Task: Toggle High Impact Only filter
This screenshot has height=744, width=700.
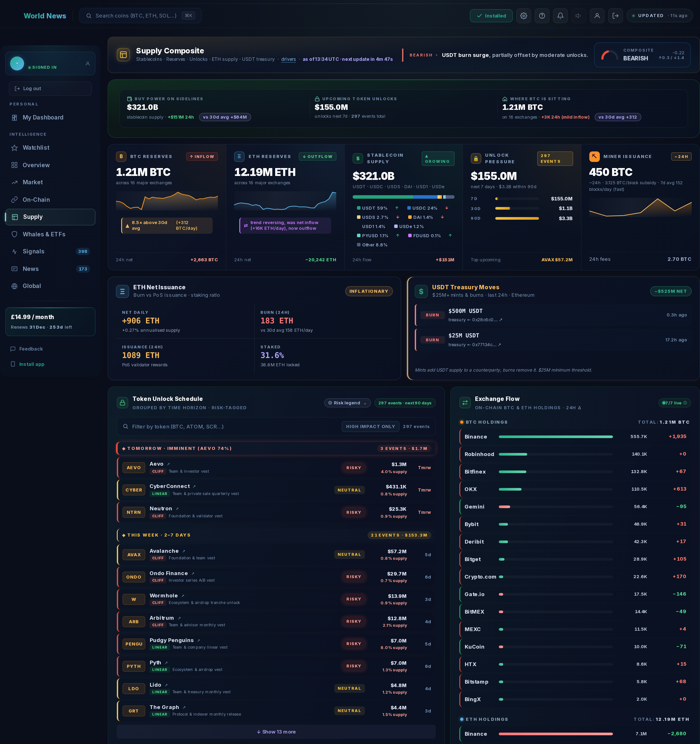Action: pyautogui.click(x=370, y=426)
